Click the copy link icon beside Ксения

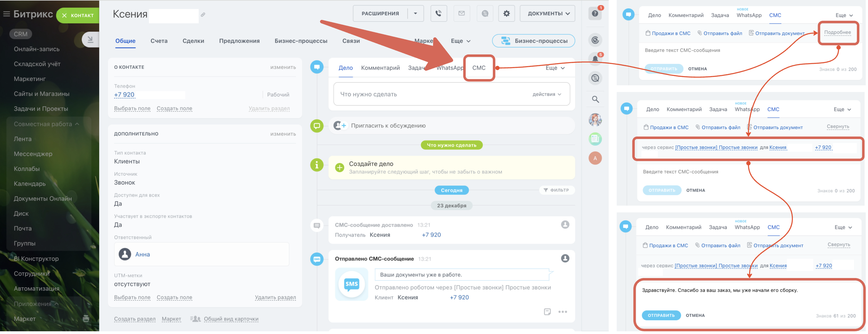click(203, 15)
